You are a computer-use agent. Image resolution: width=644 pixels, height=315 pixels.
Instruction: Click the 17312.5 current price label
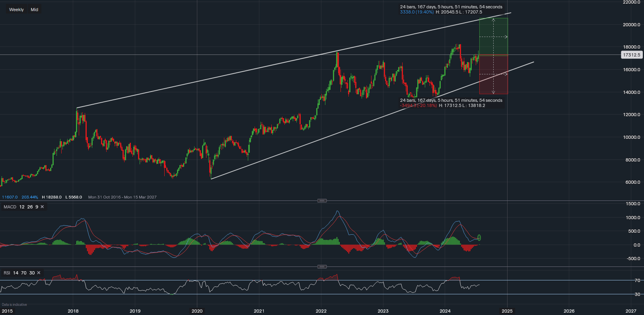click(631, 55)
